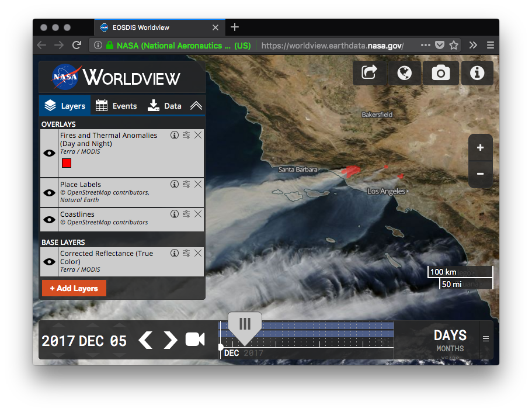Select the DAYS timeline interval
This screenshot has width=532, height=412.
450,335
